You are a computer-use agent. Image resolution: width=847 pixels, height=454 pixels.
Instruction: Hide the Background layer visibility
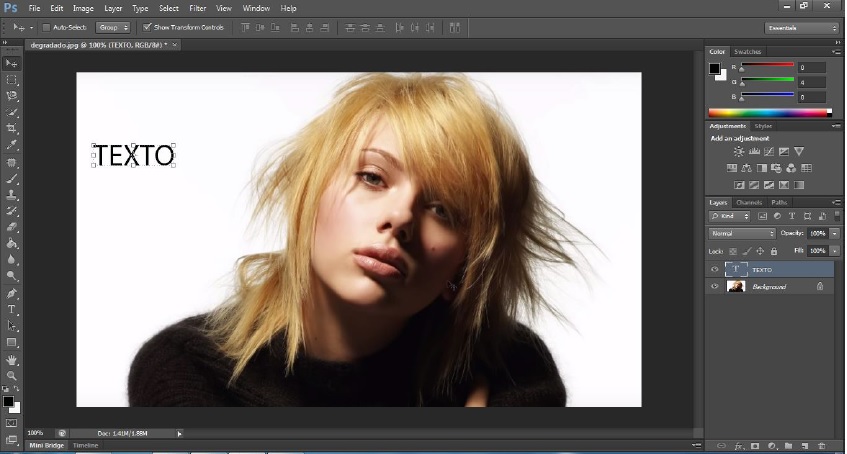pos(714,287)
